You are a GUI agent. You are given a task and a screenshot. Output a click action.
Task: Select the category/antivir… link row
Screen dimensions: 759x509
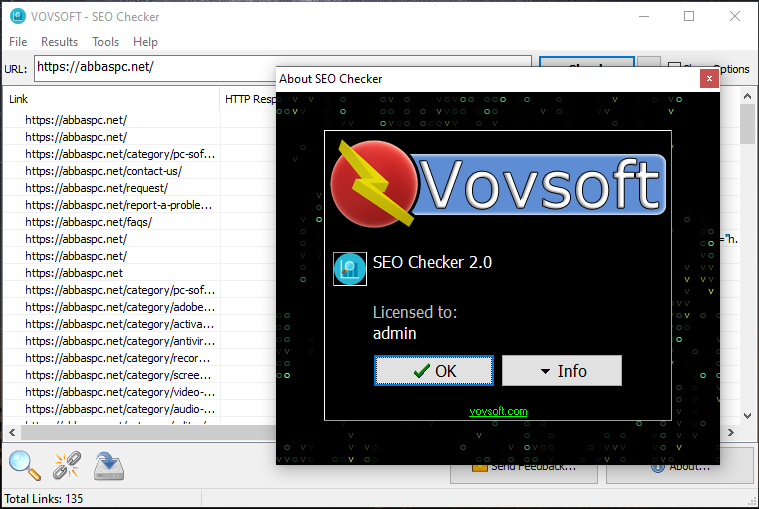tap(120, 341)
